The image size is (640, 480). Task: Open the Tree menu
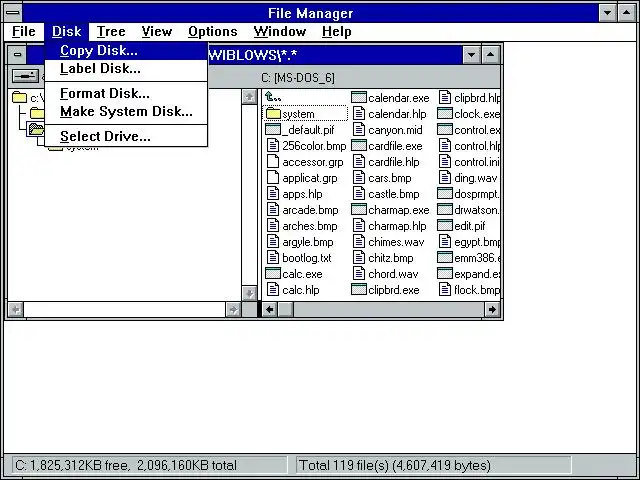(x=111, y=31)
